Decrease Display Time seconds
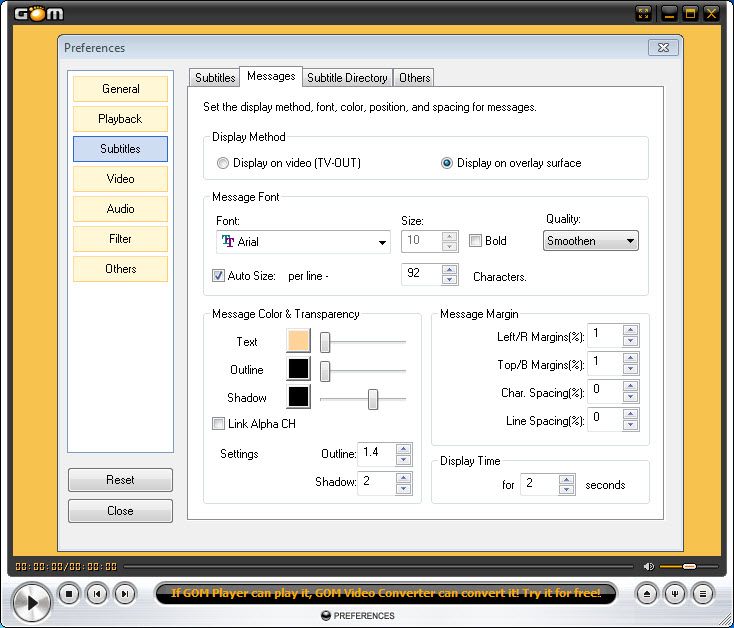 566,490
